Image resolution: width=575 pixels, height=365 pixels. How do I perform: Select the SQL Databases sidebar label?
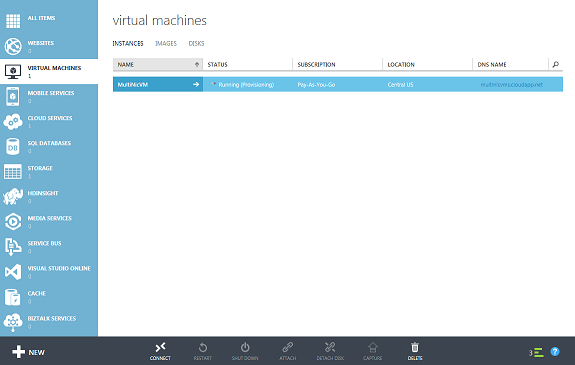(x=49, y=143)
